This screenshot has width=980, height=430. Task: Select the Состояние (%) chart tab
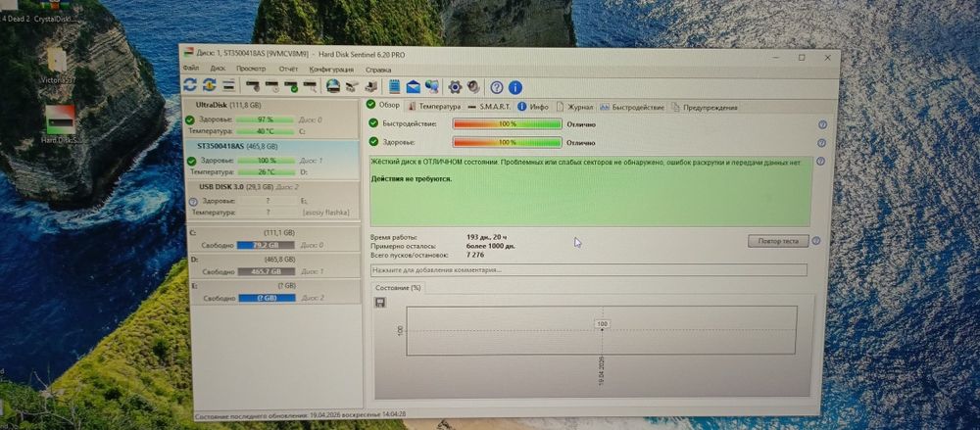coord(398,288)
